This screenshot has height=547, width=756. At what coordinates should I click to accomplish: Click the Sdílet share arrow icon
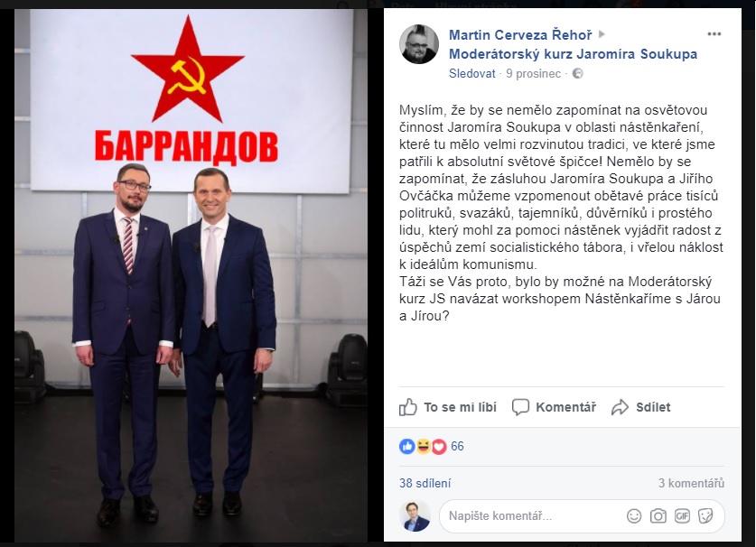(x=620, y=407)
